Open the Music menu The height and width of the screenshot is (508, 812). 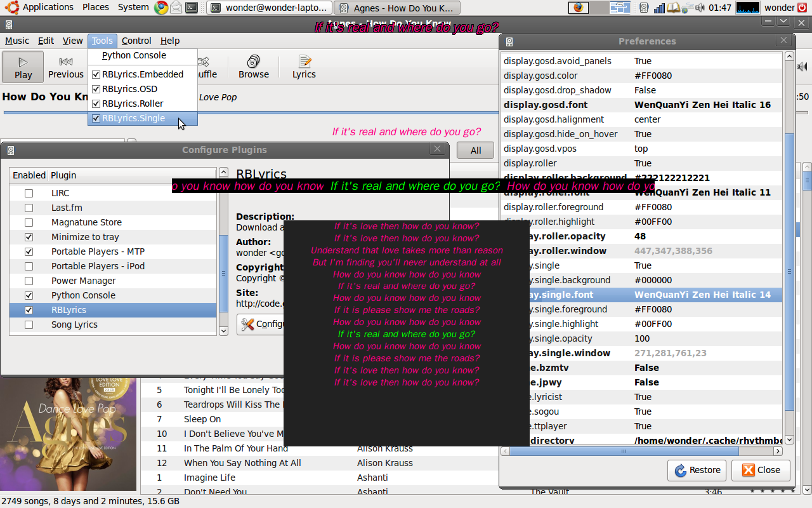click(x=17, y=41)
